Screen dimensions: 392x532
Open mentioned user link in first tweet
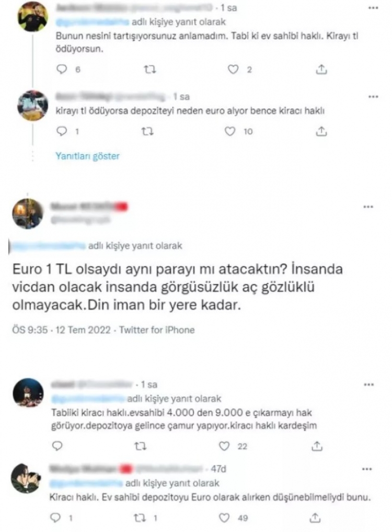(92, 22)
